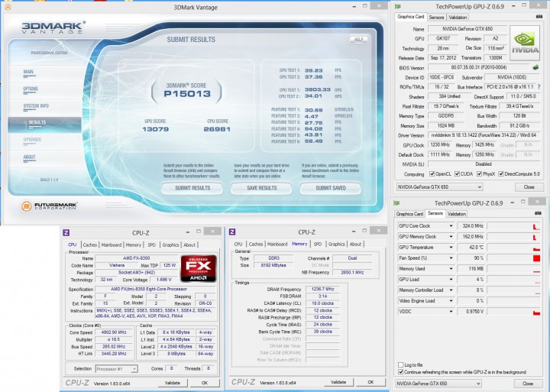Select MAIN in the 3DMark Vantage sidebar
This screenshot has height=392, width=550.
pyautogui.click(x=28, y=72)
